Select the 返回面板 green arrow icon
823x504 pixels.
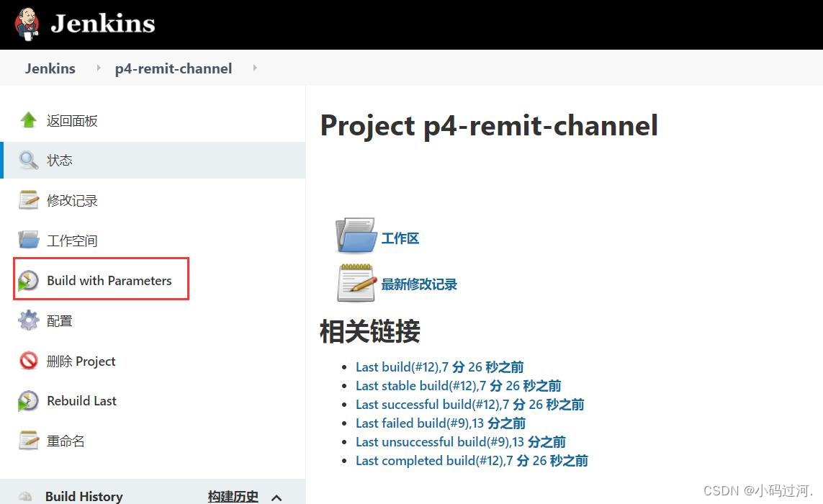point(27,120)
